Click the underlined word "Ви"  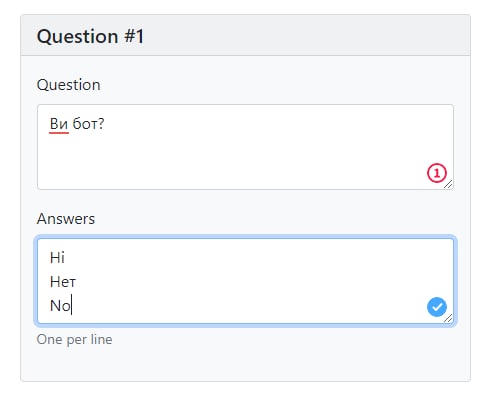click(x=59, y=124)
